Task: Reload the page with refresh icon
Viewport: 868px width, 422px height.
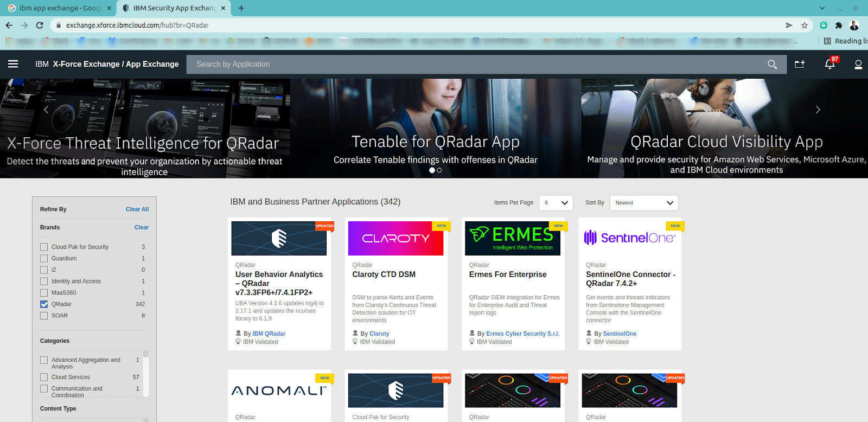Action: [40, 25]
